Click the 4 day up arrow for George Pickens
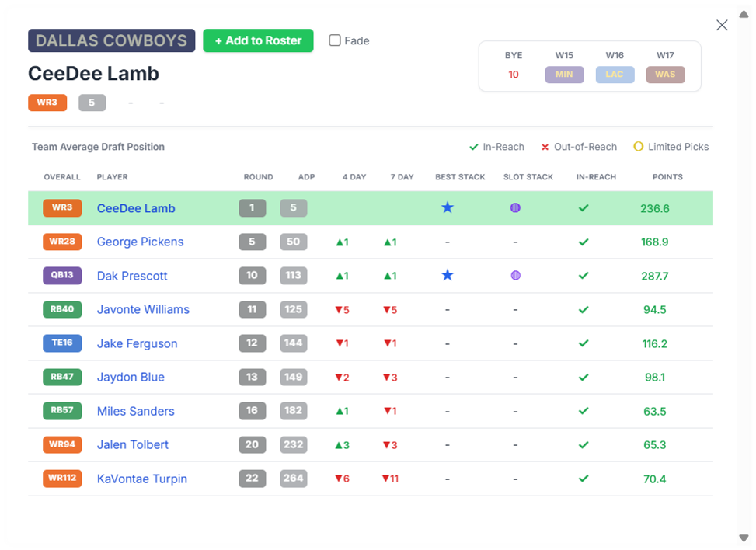This screenshot has height=550, width=756. [339, 242]
